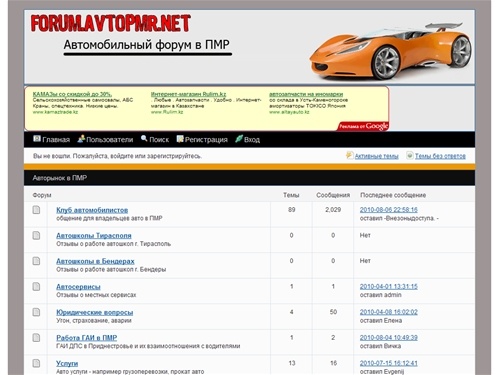Open last post dated 2010-04-01 13:31:15
Image resolution: width=500 pixels, height=375 pixels.
point(389,286)
